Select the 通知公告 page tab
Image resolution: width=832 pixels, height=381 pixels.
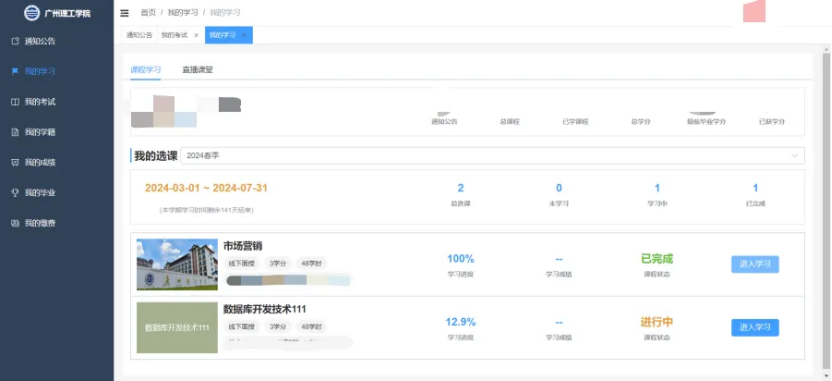click(139, 35)
